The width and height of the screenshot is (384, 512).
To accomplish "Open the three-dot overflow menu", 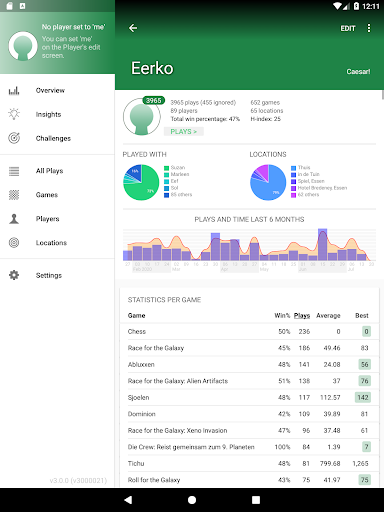I will pos(369,28).
